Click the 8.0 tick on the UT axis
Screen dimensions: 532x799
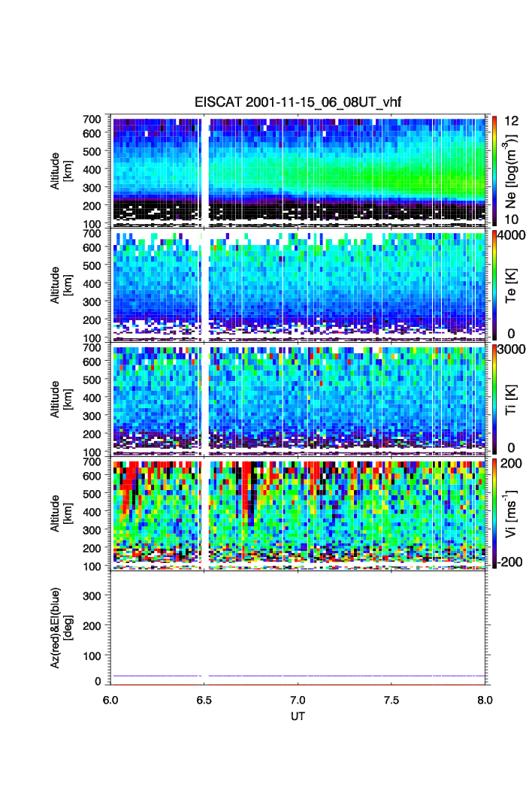485,699
